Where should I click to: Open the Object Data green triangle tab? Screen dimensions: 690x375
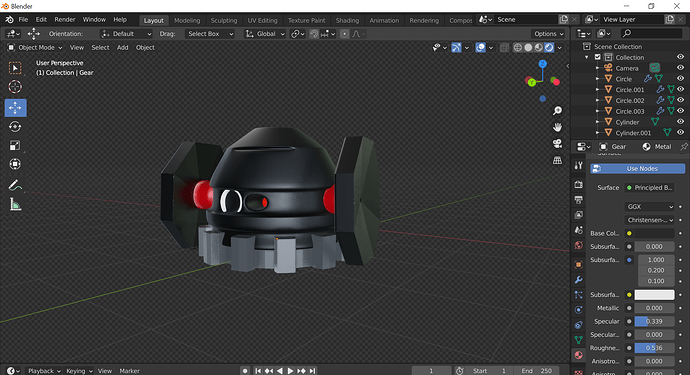point(579,340)
